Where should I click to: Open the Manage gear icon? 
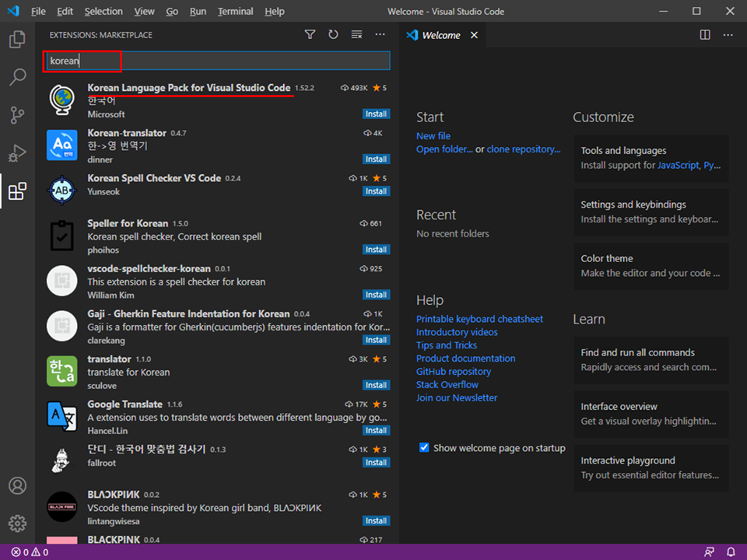[x=17, y=523]
